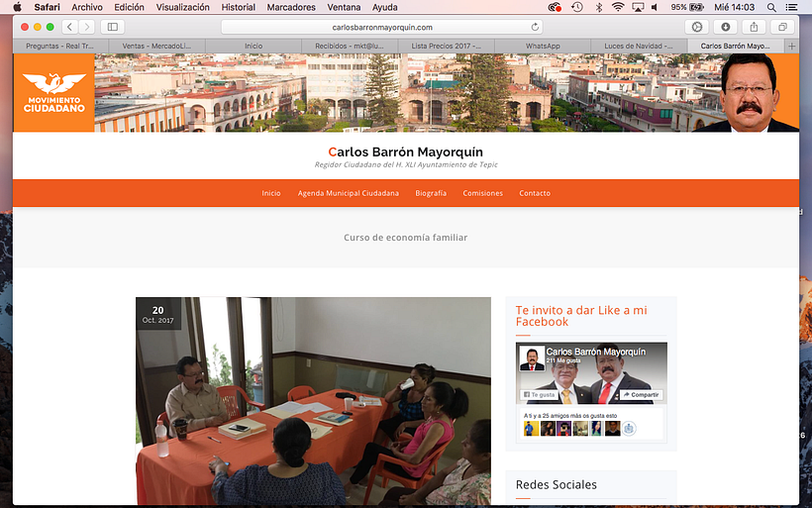Click the Curso de economía familiar heading
This screenshot has height=508, width=812.
405,238
